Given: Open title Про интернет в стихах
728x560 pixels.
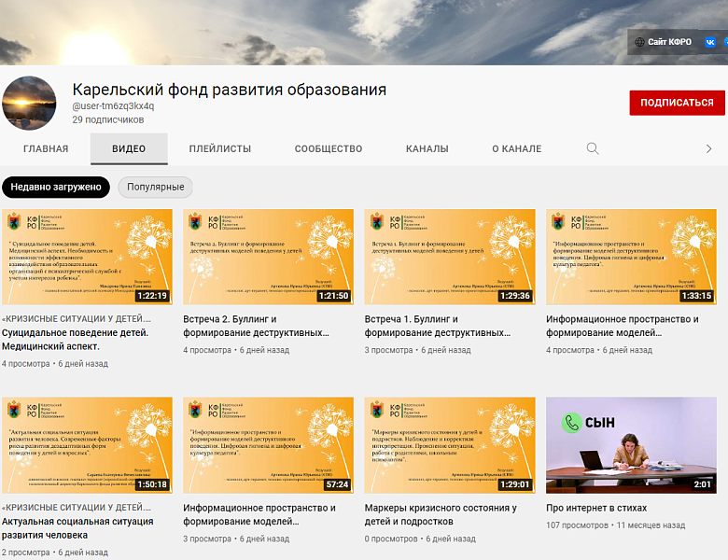Looking at the screenshot, I should 596,508.
